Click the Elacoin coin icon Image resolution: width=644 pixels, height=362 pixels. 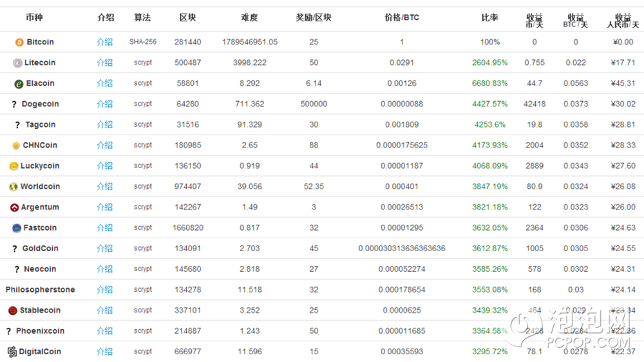[19, 84]
